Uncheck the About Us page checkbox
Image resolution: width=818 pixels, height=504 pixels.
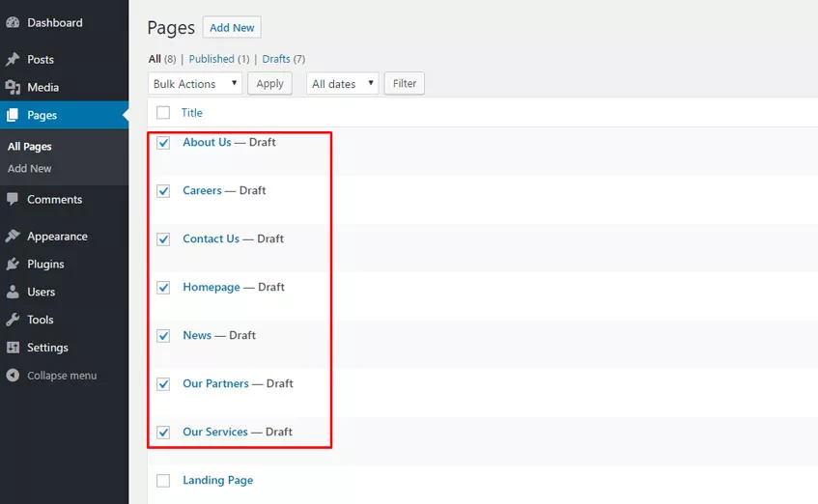click(163, 143)
